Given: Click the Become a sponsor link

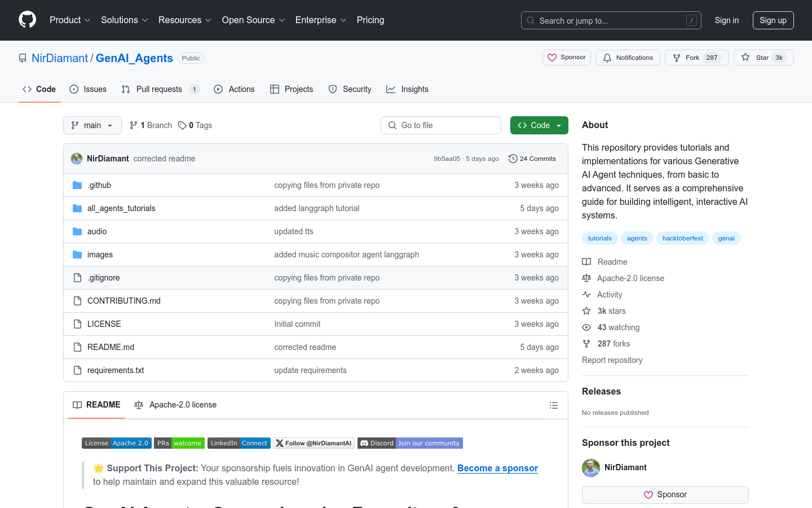Looking at the screenshot, I should click(x=497, y=468).
